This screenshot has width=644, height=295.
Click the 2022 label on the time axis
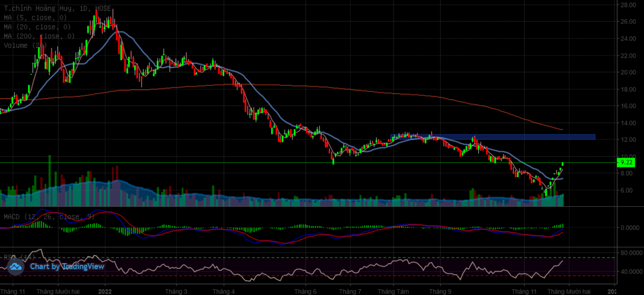point(105,291)
